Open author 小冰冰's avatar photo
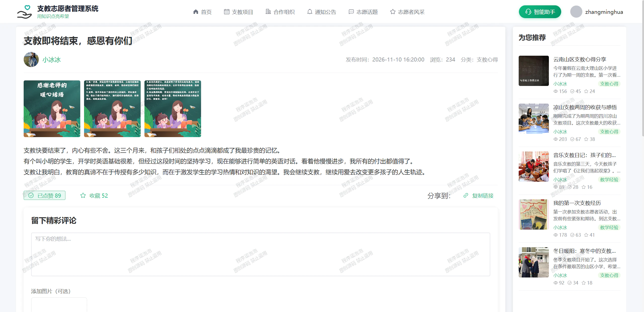The height and width of the screenshot is (312, 644). 31,59
